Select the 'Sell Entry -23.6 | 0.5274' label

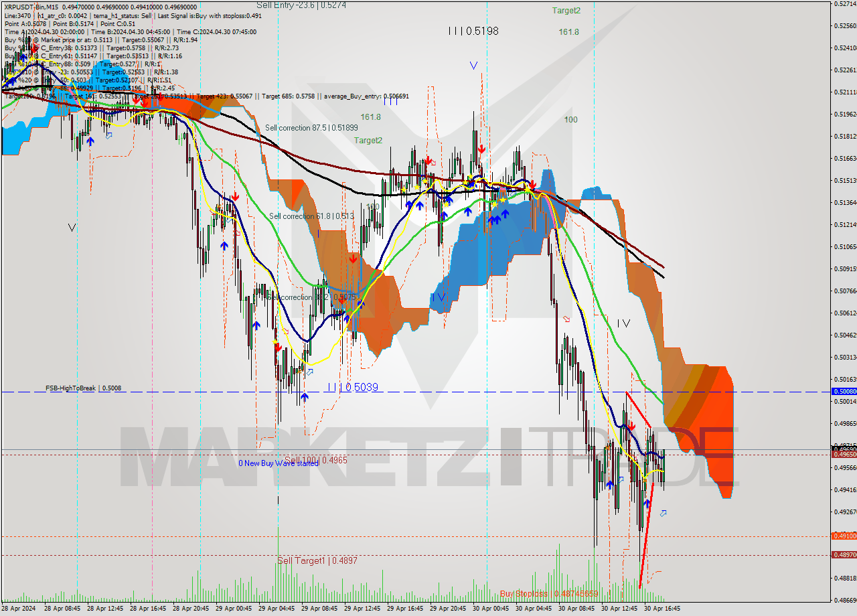click(301, 5)
